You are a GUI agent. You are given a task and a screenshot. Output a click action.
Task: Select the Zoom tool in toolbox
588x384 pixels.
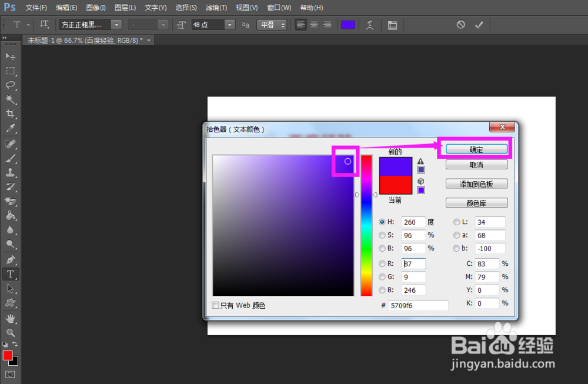[x=10, y=333]
